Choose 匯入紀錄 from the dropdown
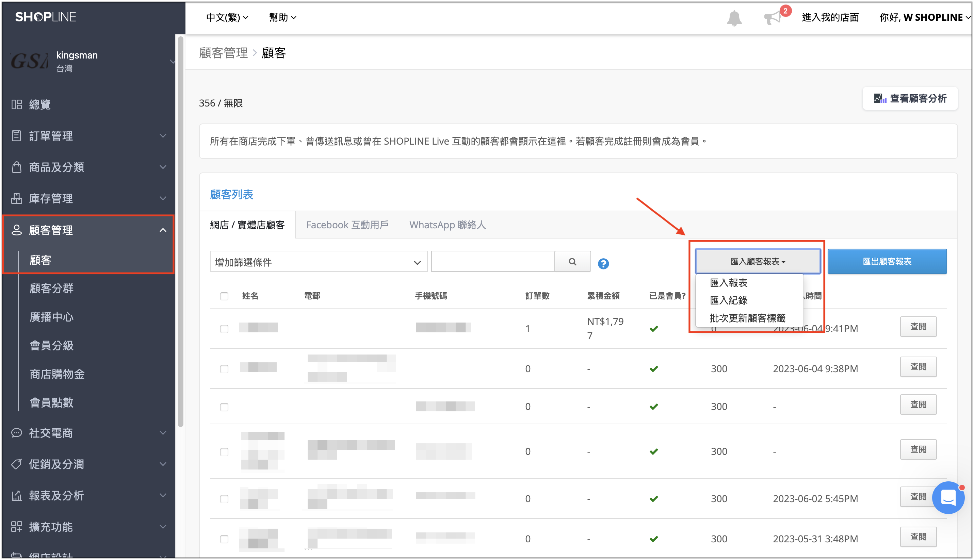This screenshot has height=560, width=974. coord(729,300)
